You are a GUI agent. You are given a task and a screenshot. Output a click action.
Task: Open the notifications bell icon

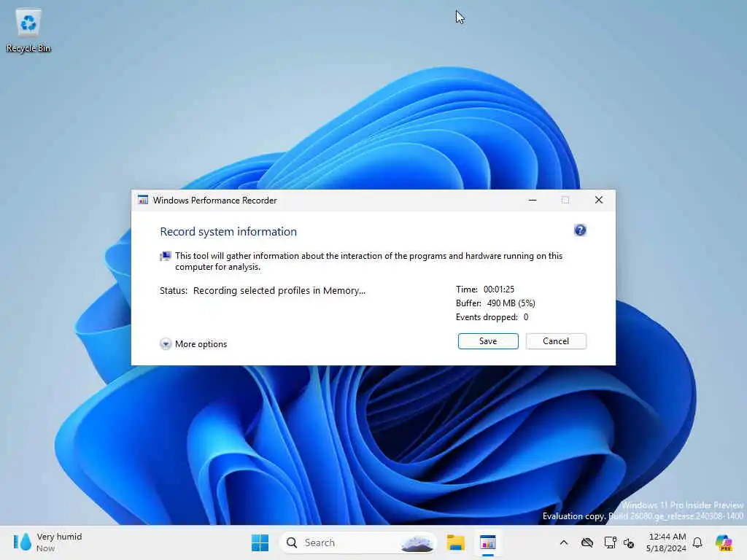pyautogui.click(x=697, y=542)
